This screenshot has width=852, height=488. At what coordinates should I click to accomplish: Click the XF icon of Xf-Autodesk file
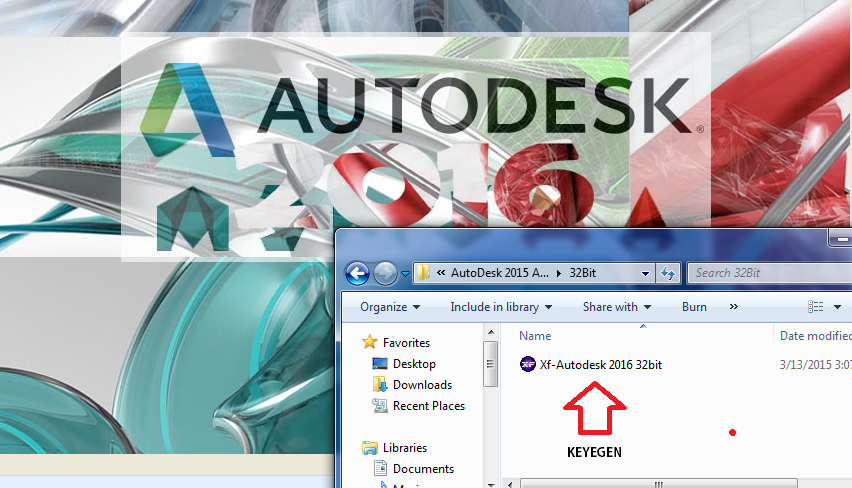point(528,364)
